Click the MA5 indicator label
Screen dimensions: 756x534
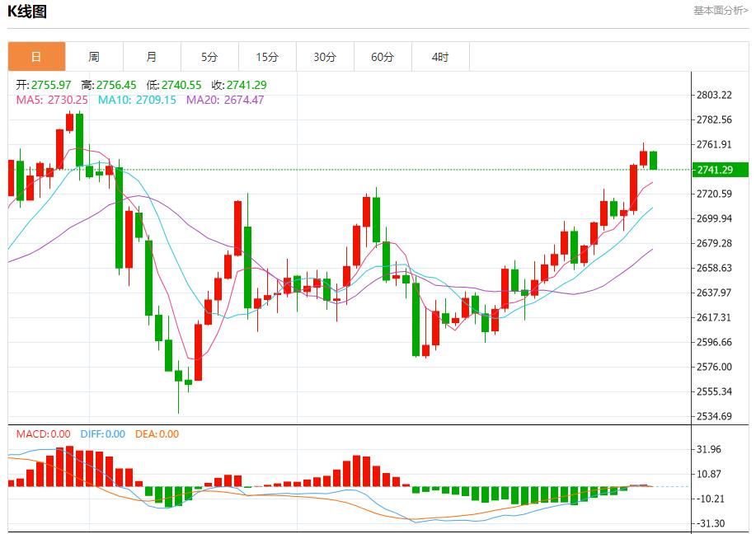pos(52,100)
